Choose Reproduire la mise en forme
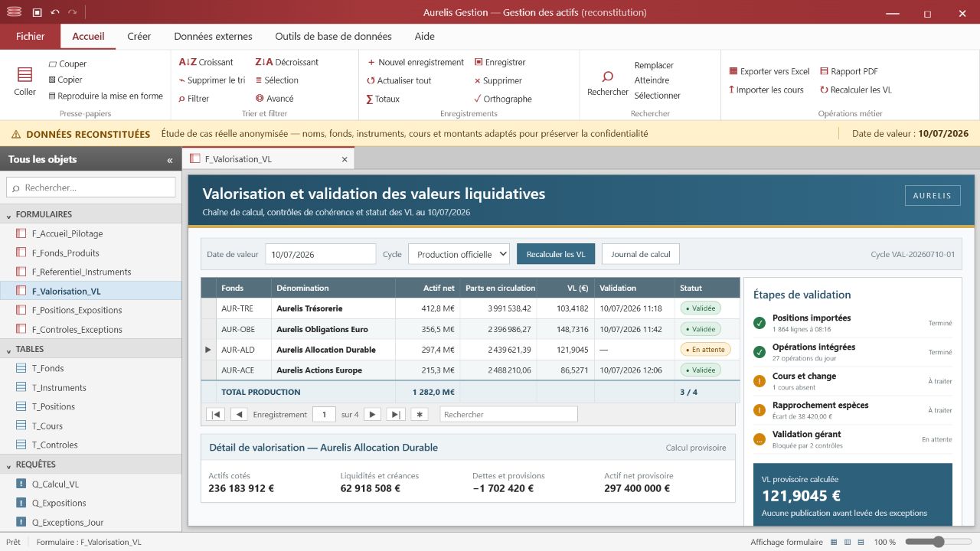Viewport: 980px width, 551px height. point(105,96)
